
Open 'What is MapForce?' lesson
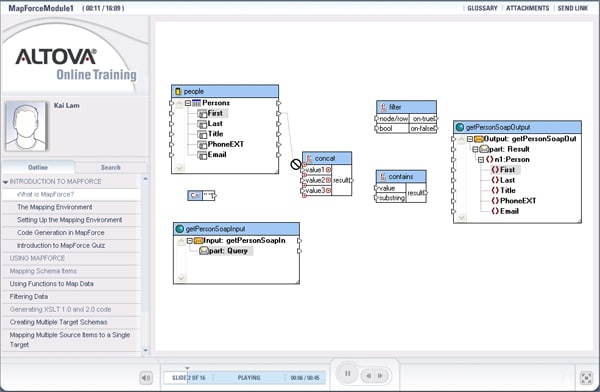point(71,194)
